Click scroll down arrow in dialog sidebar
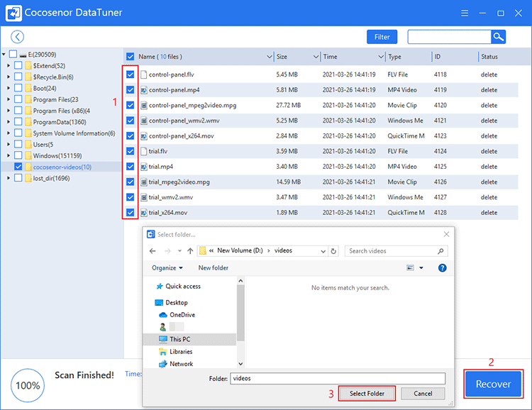Viewport: 532px width, 410px height. (x=240, y=364)
